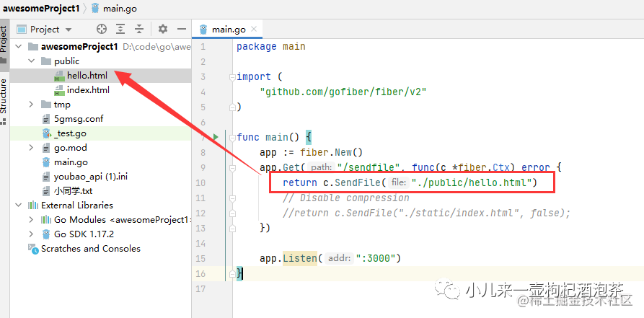
Task: Open the Project view dropdown
Action: [45, 30]
